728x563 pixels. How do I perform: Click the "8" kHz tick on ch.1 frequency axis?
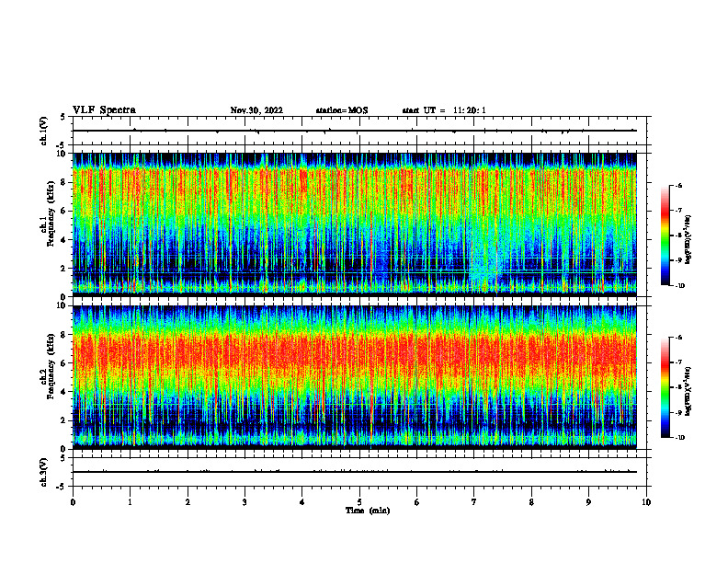63,182
